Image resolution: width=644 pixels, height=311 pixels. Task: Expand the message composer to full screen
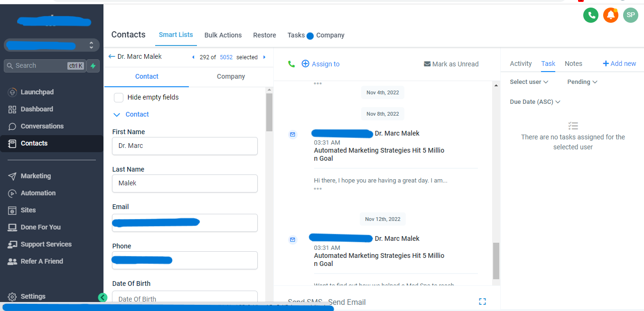(483, 302)
